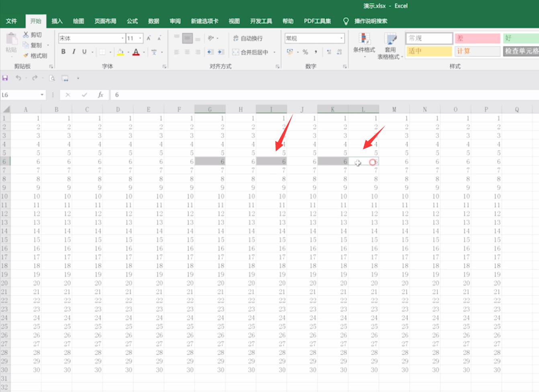Open number format dropdown (常规)
Screen dimensions: 539x392
click(x=342, y=38)
